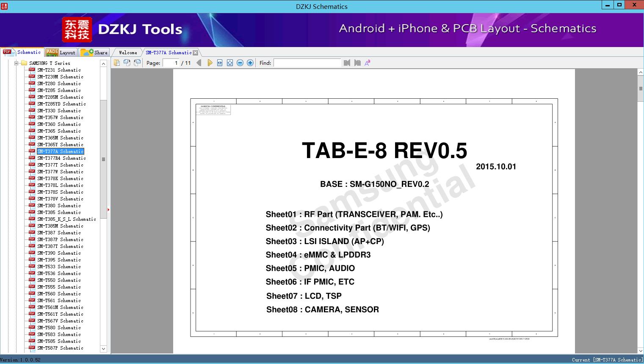The width and height of the screenshot is (644, 364).
Task: Click the PDF icon beside SM-T550 Schematic
Action: click(32, 280)
